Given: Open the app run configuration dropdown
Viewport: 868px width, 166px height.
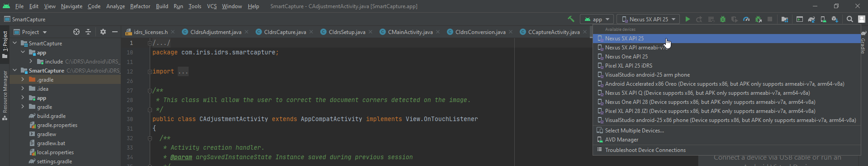Looking at the screenshot, I should 597,19.
